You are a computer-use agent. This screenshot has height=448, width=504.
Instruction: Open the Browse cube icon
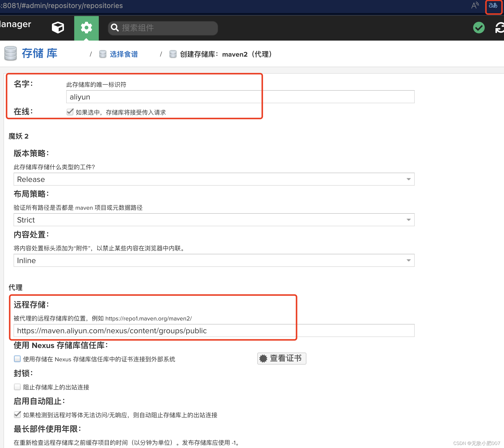pyautogui.click(x=58, y=28)
